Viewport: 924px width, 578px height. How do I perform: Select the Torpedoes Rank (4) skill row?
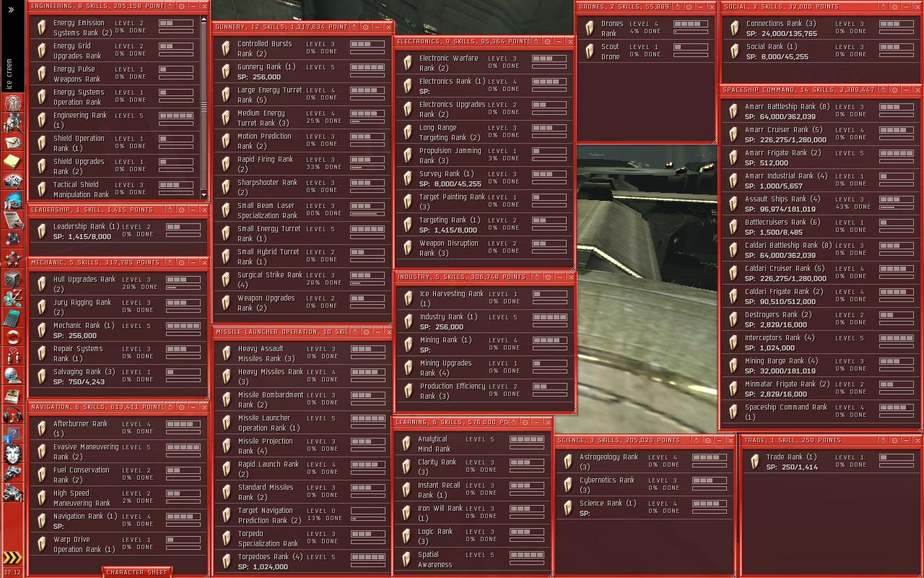pos(304,561)
